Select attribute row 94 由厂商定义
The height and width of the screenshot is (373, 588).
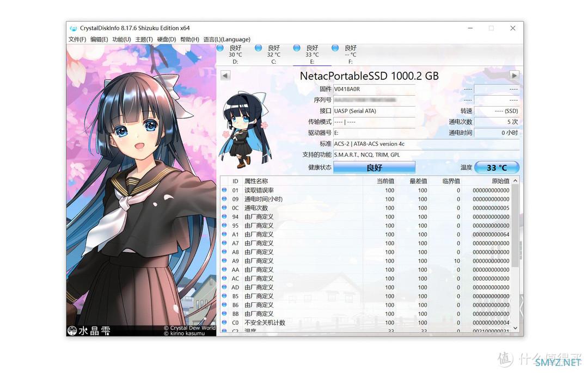366,217
